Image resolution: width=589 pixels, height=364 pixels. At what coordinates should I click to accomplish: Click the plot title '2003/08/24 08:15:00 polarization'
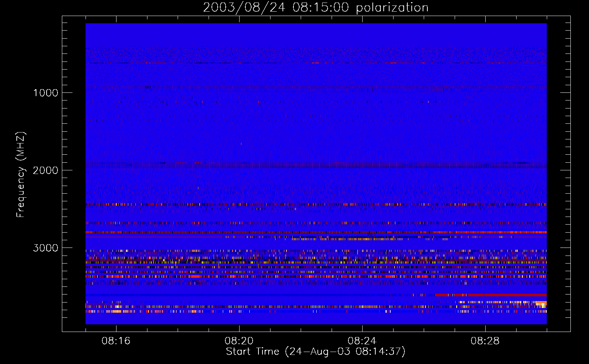tap(316, 7)
